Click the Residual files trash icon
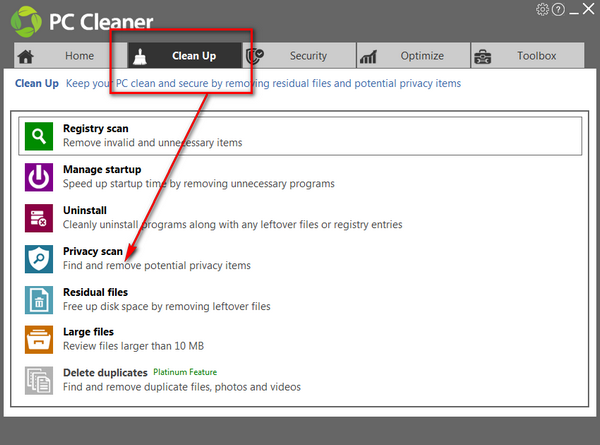The image size is (600, 445). click(39, 299)
